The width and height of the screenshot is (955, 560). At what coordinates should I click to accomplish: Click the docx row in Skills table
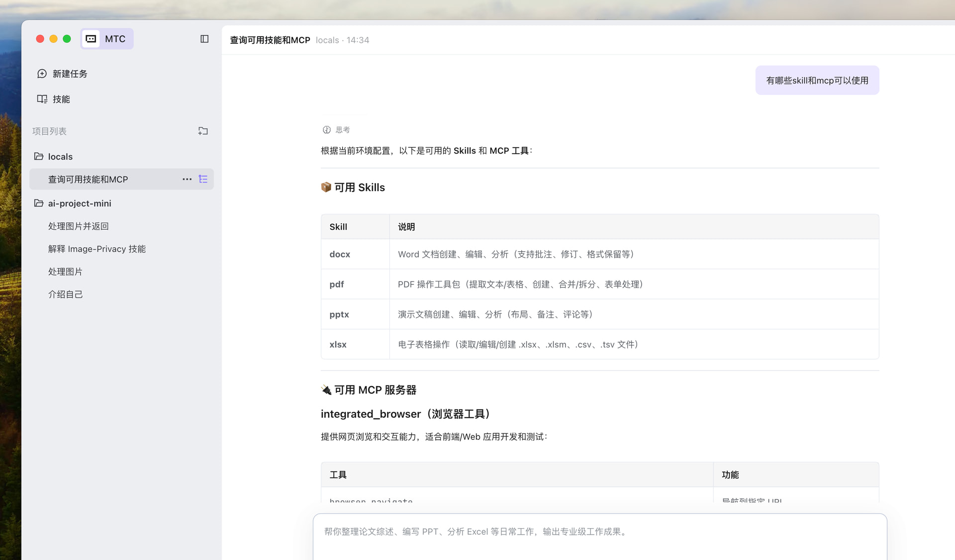(x=340, y=254)
